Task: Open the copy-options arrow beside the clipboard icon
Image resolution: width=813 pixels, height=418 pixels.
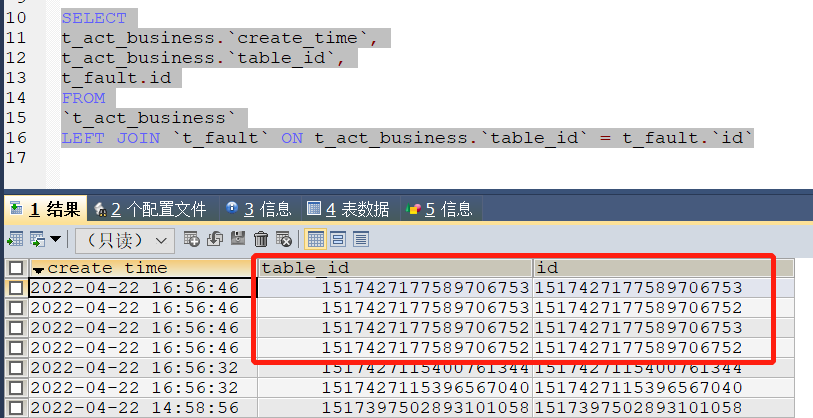Action: tap(55, 240)
